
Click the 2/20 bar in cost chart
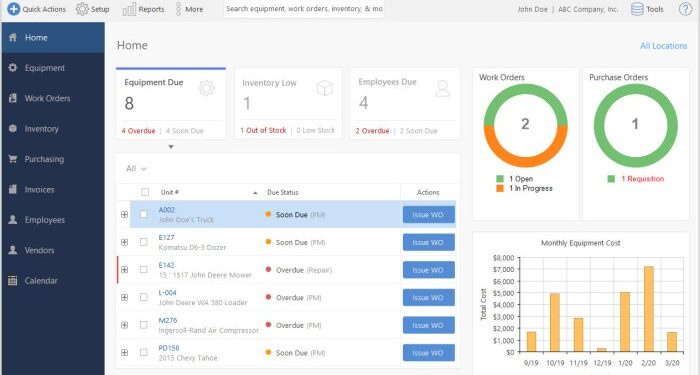click(649, 309)
